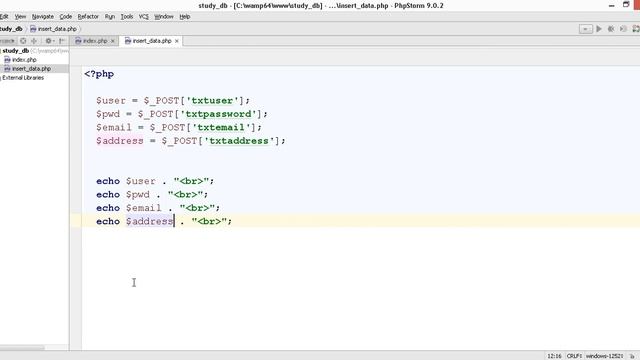
Task: Open project panel gear settings
Action: (x=49, y=41)
